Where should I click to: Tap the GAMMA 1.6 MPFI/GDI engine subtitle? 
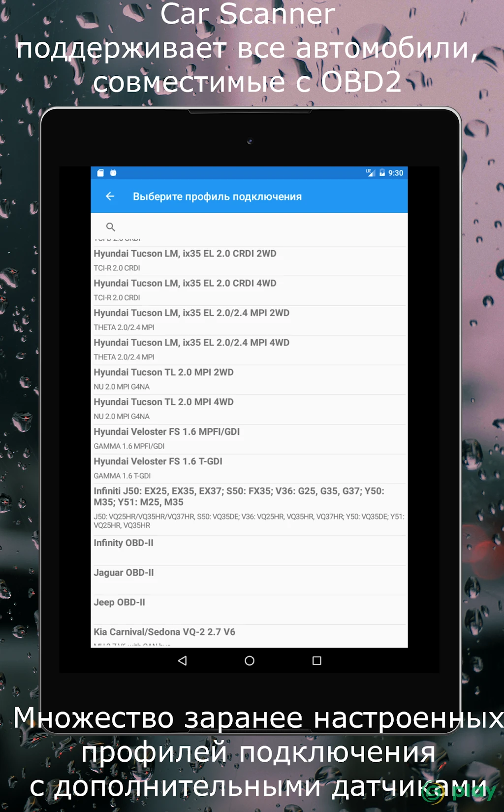click(129, 446)
